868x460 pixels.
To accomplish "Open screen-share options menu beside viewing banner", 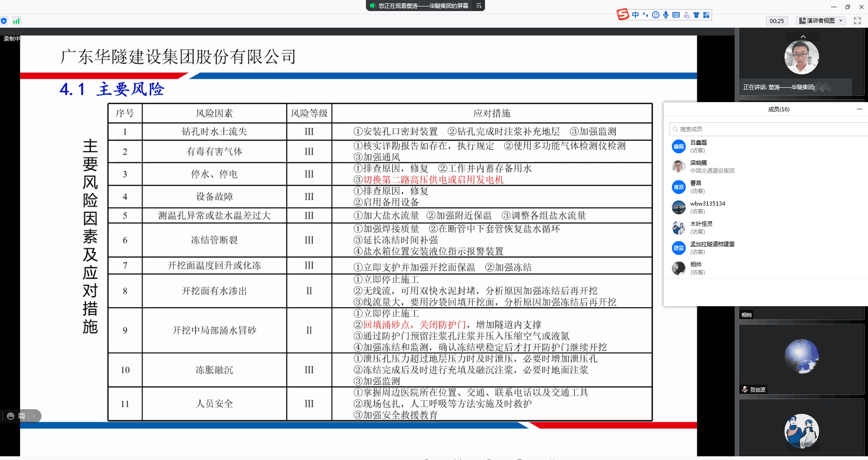I will point(479,6).
